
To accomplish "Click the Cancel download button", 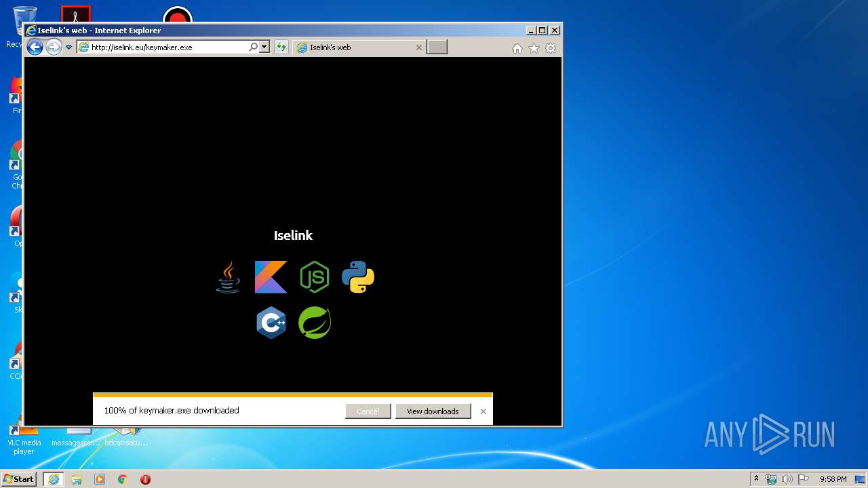I will coord(368,411).
